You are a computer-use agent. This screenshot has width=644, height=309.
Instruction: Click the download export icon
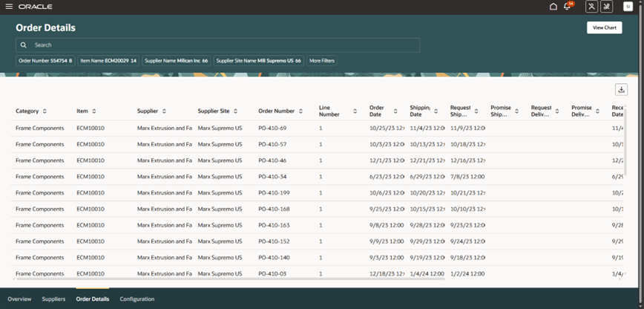[x=621, y=90]
